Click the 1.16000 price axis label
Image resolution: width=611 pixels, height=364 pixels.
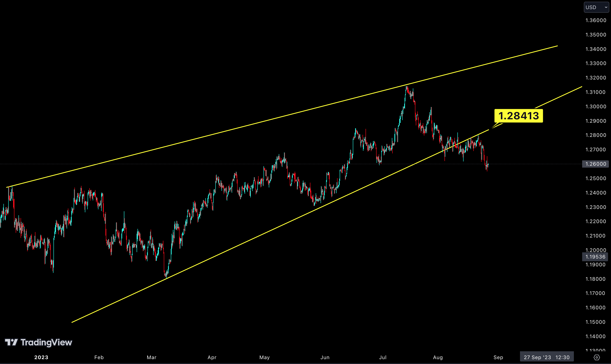pyautogui.click(x=596, y=308)
